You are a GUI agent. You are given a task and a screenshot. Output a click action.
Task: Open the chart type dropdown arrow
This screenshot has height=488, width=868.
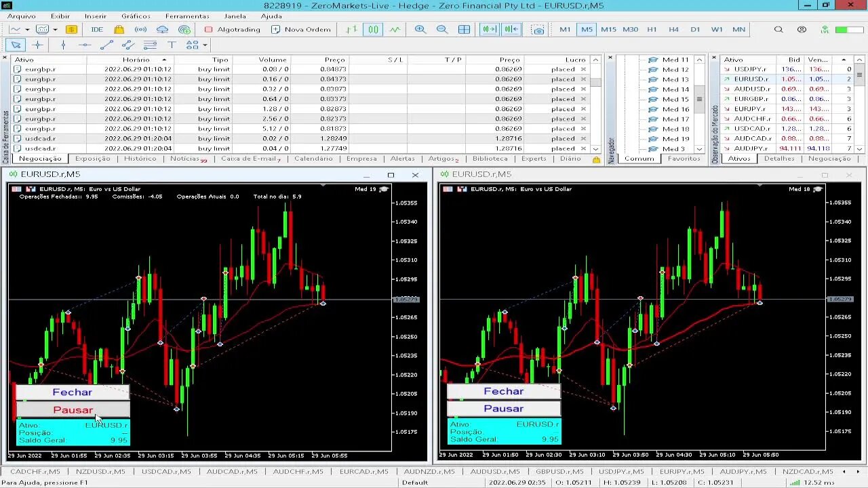coord(27,30)
